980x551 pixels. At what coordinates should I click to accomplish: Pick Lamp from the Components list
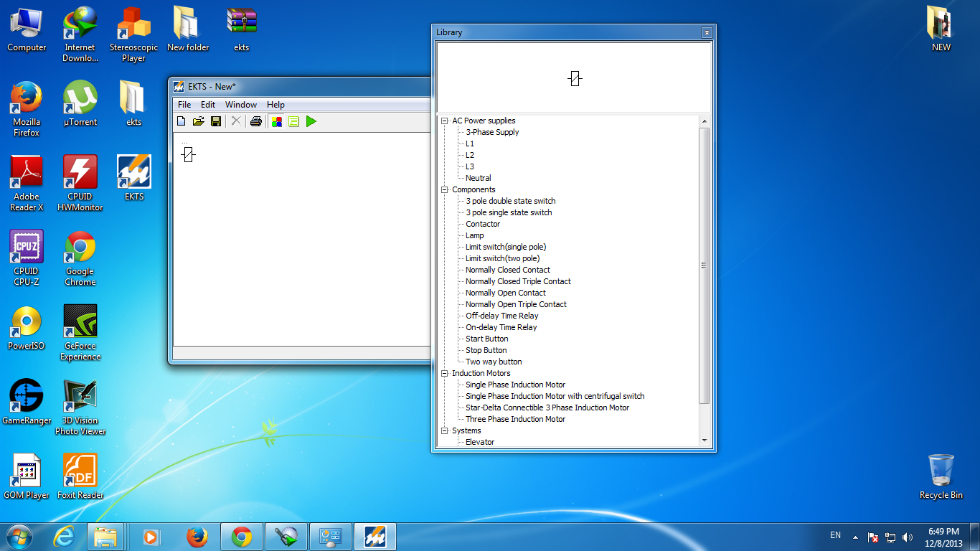tap(475, 235)
